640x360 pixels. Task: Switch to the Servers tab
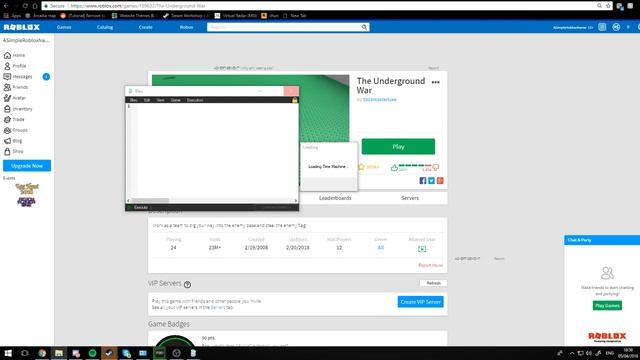(x=410, y=198)
